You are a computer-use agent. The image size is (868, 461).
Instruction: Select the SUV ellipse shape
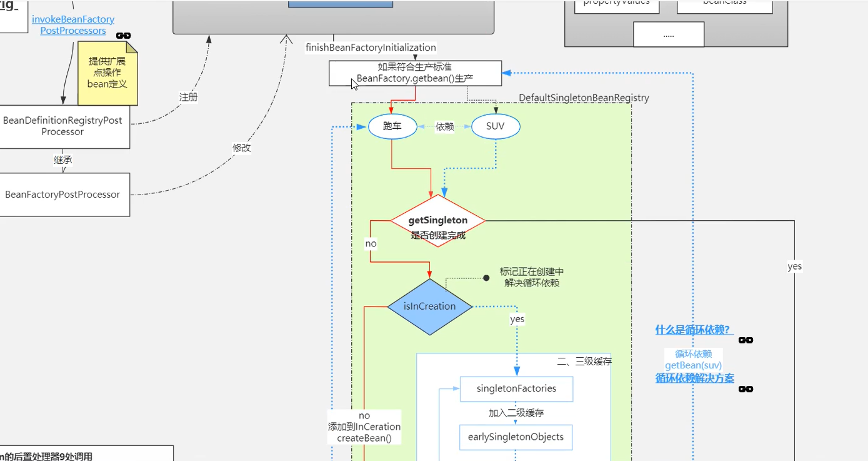coord(495,126)
